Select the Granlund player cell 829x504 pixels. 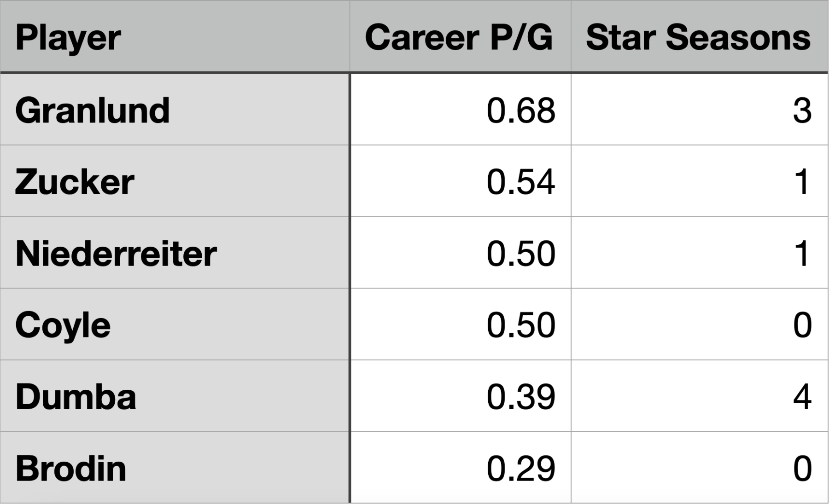[x=93, y=110]
